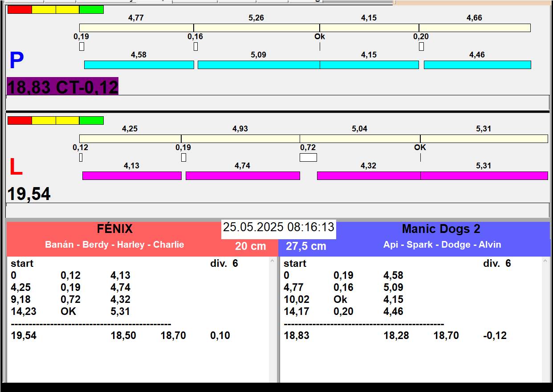Click the purple 18,83 CT-0,12 result

click(x=63, y=87)
